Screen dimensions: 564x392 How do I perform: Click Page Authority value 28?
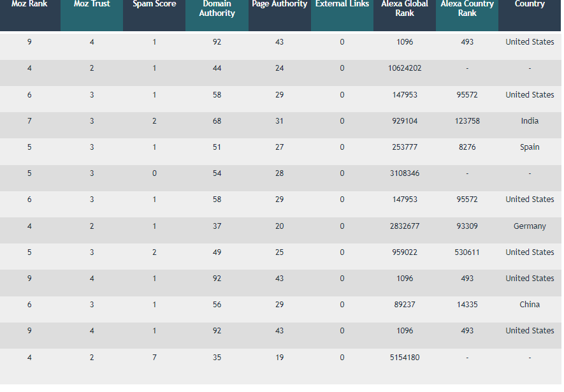280,174
